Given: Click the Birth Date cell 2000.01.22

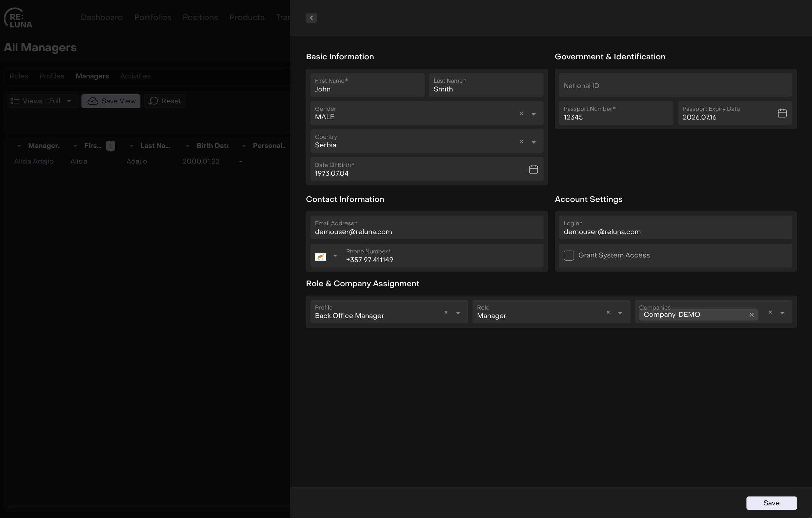Looking at the screenshot, I should pos(201,162).
